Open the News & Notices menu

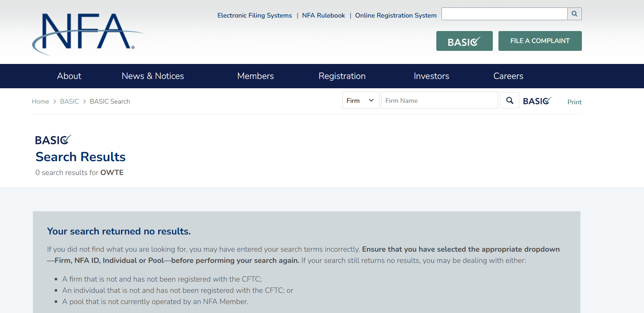(x=153, y=76)
